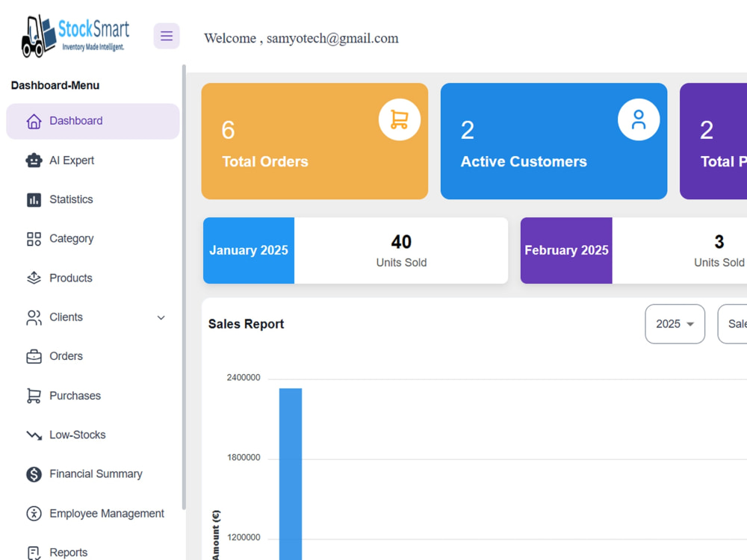Click the Amount (€) axis title
This screenshot has height=560, width=747.
coord(216,535)
